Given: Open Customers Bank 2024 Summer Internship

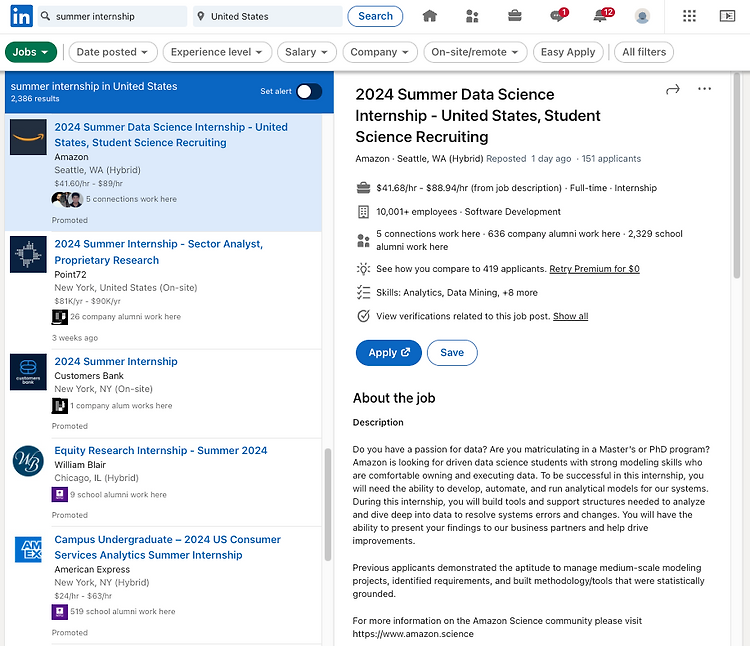Looking at the screenshot, I should (x=116, y=361).
